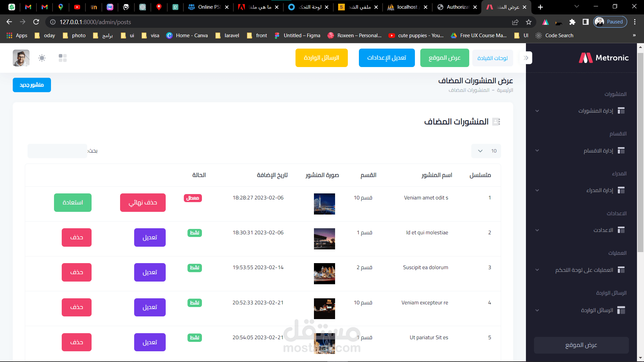Click the الاعدادات sidebar icon
644x362 pixels.
(x=621, y=230)
